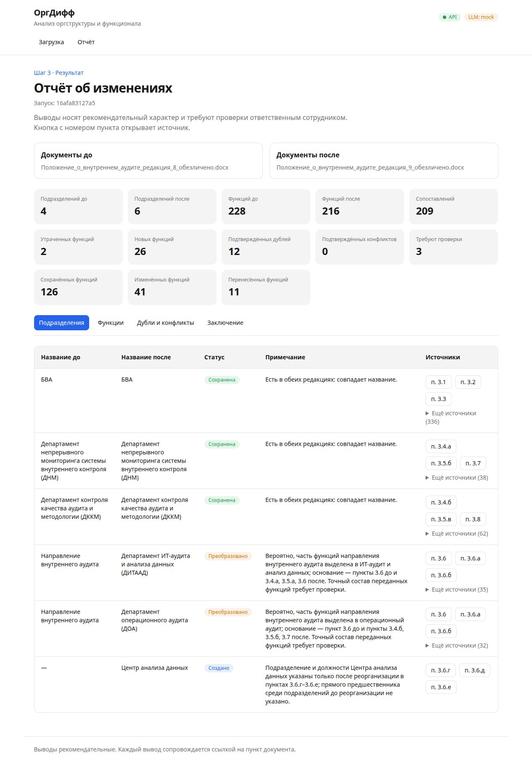The width and height of the screenshot is (532, 762).
Task: Click the Требуют проверки card
Action: 453,247
